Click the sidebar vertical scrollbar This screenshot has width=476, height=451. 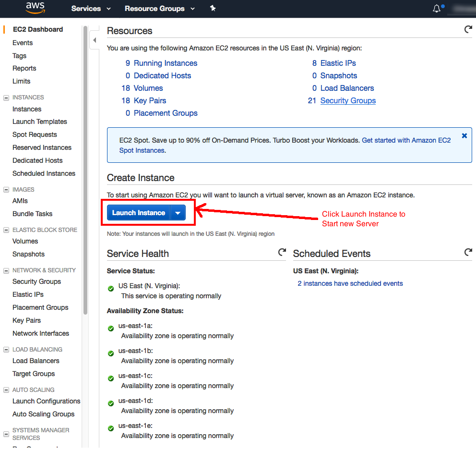[85, 170]
